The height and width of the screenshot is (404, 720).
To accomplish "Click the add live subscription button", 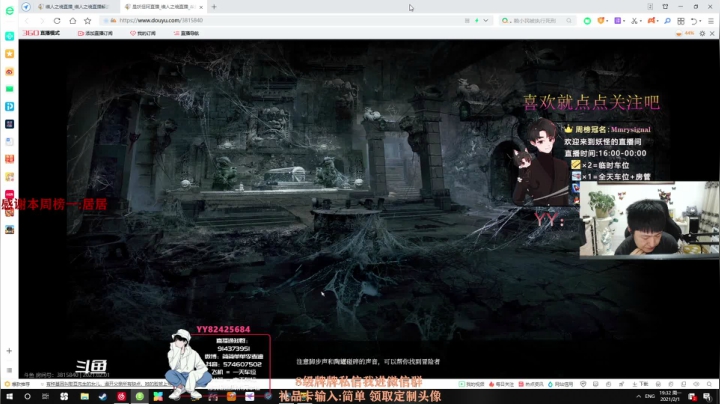I will point(96,33).
